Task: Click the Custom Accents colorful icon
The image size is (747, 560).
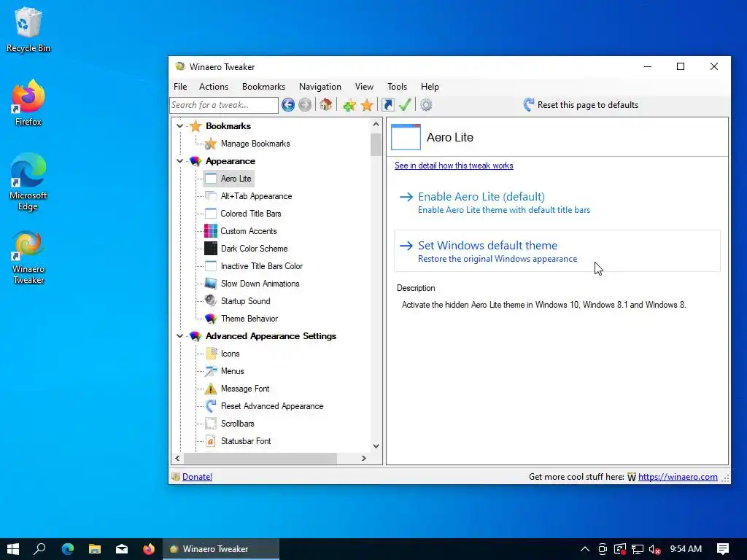Action: pyautogui.click(x=211, y=231)
